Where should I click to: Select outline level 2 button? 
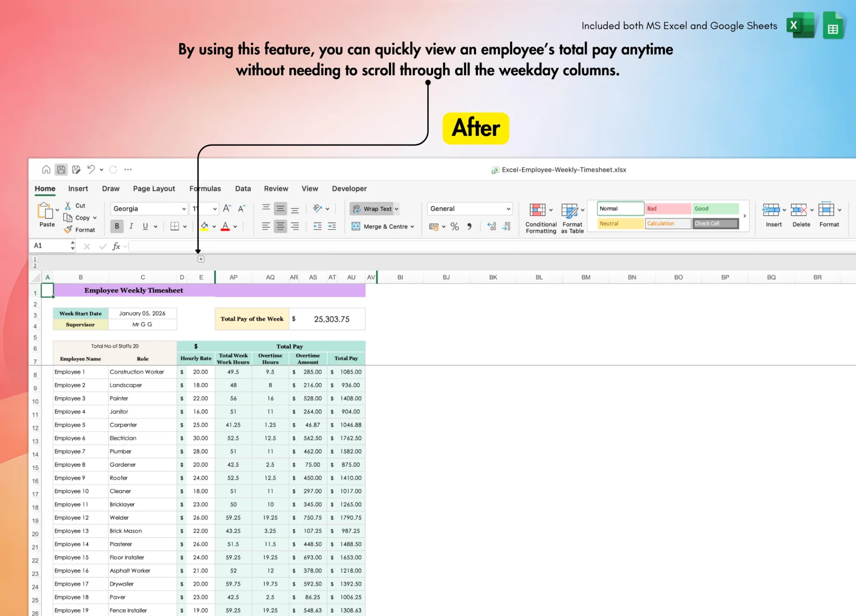35,266
